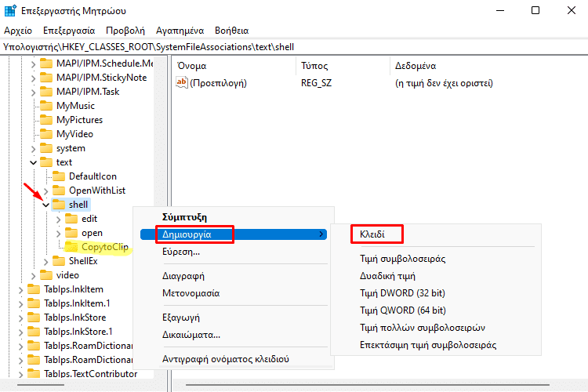Click the registry path address bar
Screen dimensions: 588x392
294,47
